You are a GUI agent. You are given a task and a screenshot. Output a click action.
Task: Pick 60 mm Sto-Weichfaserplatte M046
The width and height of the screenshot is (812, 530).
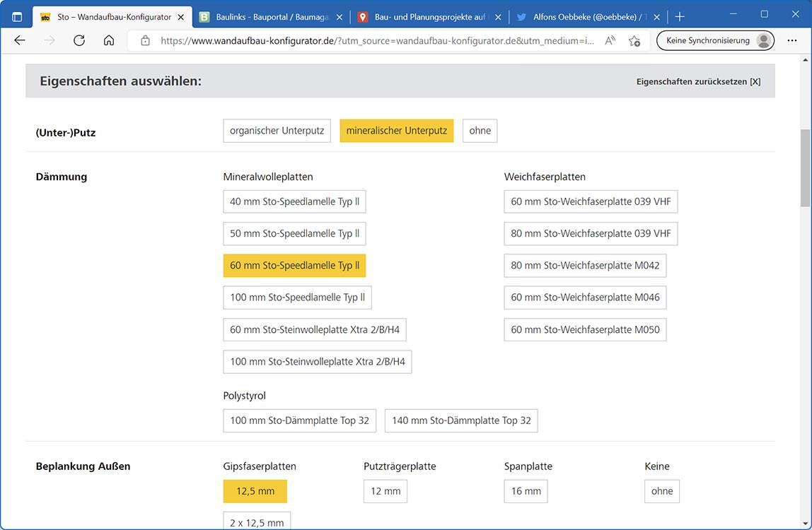(x=585, y=298)
